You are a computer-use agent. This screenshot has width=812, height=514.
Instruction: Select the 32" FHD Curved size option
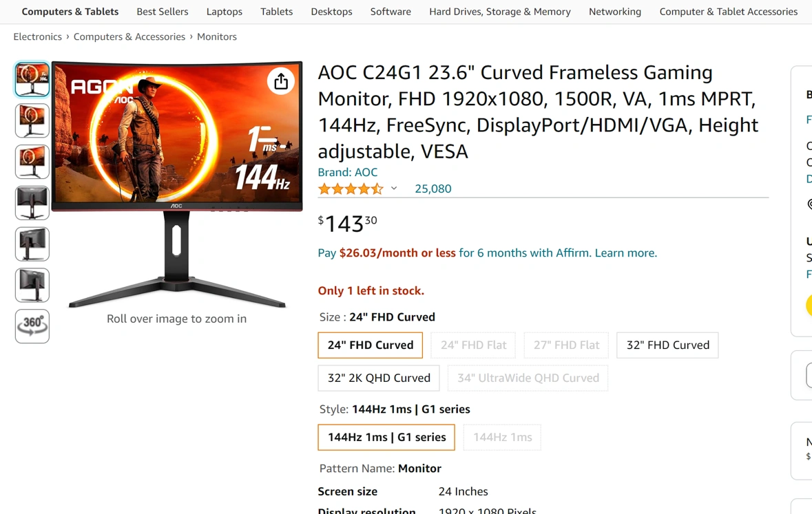click(x=667, y=345)
